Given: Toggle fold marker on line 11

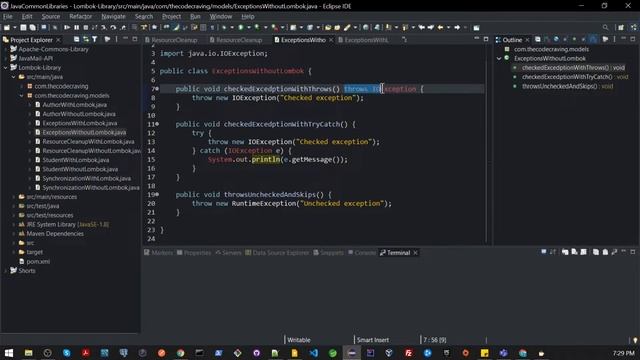Looking at the screenshot, I should coord(157,124).
